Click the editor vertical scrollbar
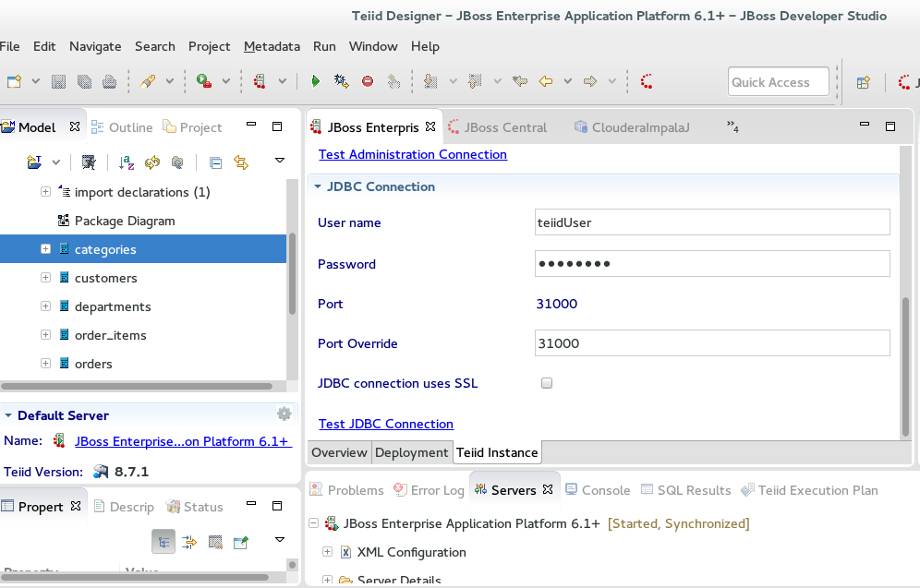The width and height of the screenshot is (920, 588). pyautogui.click(x=905, y=366)
